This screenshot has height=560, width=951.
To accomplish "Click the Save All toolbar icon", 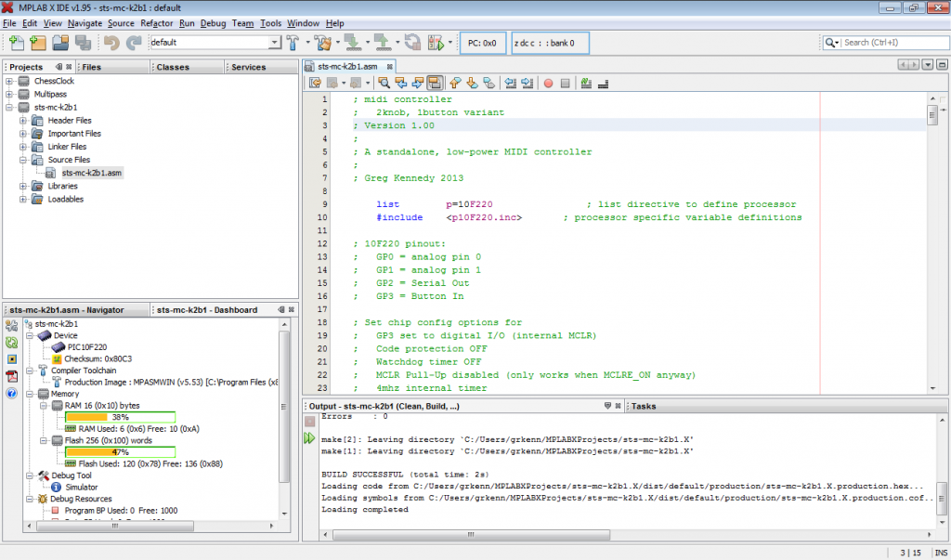I will tap(83, 43).
